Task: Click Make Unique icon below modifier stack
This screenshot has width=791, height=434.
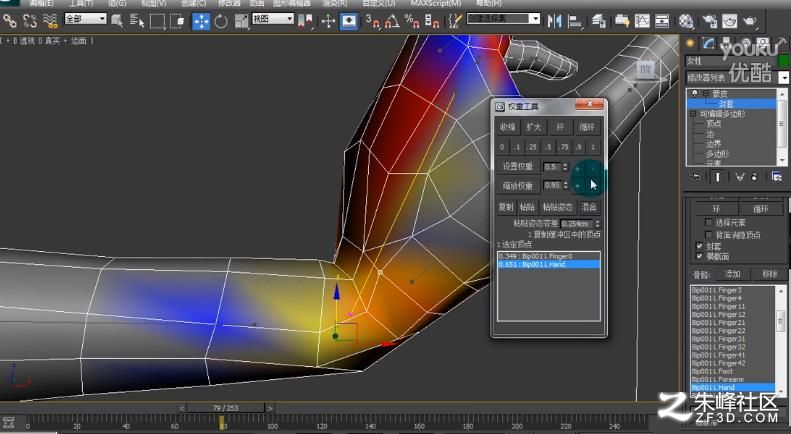Action: click(740, 176)
